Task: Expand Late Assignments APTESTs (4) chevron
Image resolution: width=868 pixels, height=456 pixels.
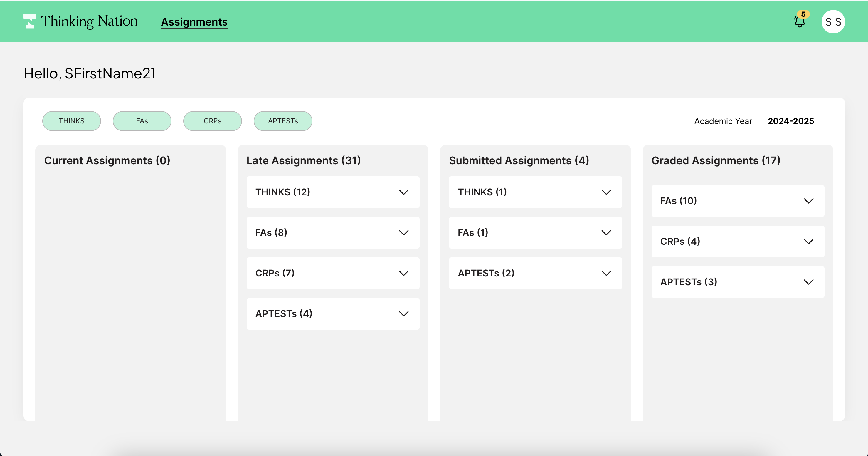Action: 403,314
